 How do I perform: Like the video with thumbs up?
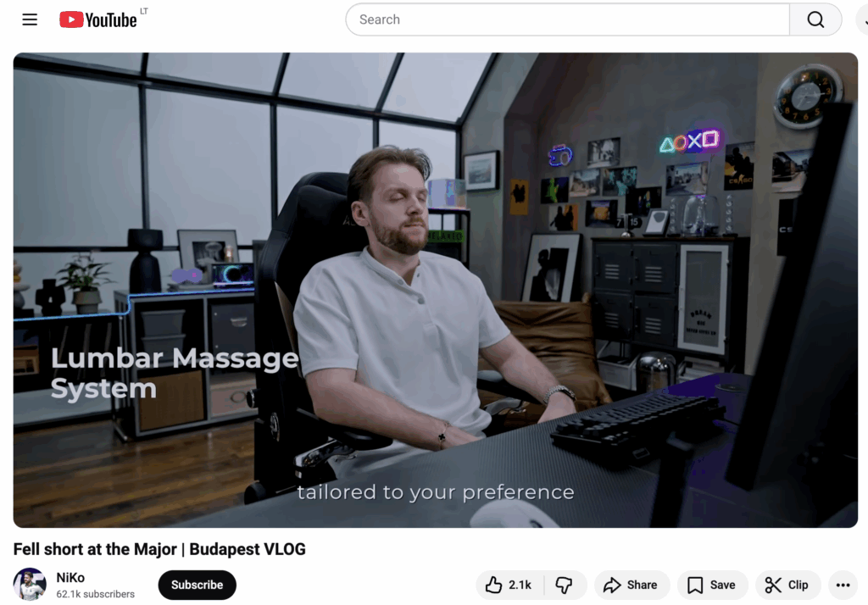point(494,585)
